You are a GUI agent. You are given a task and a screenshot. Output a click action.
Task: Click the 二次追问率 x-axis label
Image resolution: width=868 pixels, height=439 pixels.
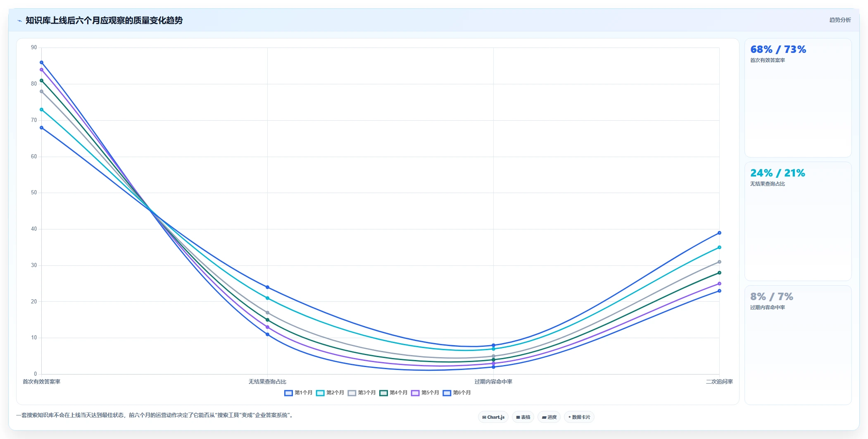pos(719,382)
